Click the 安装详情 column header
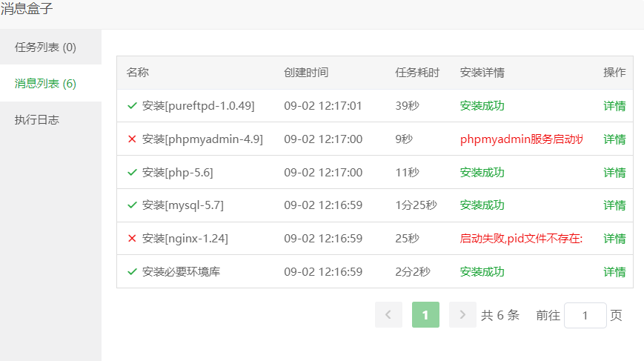 click(x=482, y=73)
